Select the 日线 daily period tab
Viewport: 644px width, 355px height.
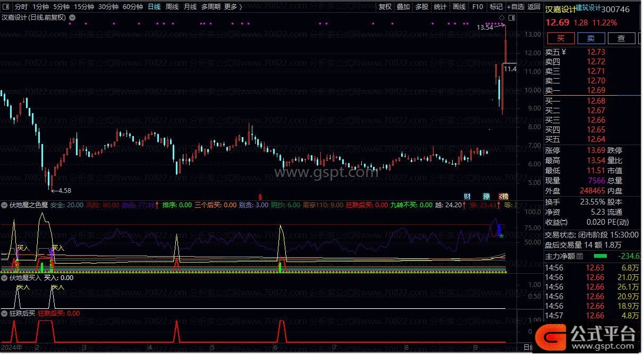[x=154, y=7]
